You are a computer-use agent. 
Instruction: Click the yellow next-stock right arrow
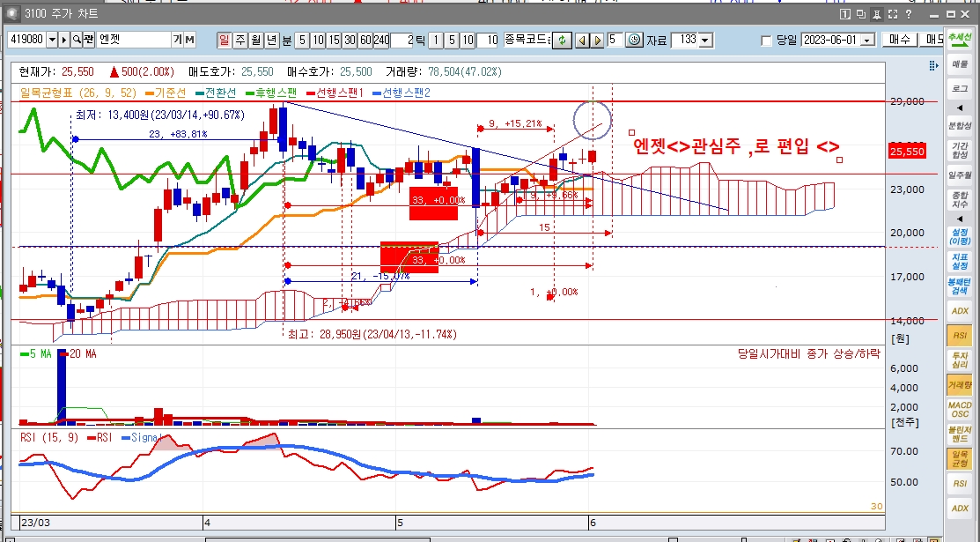[597, 40]
